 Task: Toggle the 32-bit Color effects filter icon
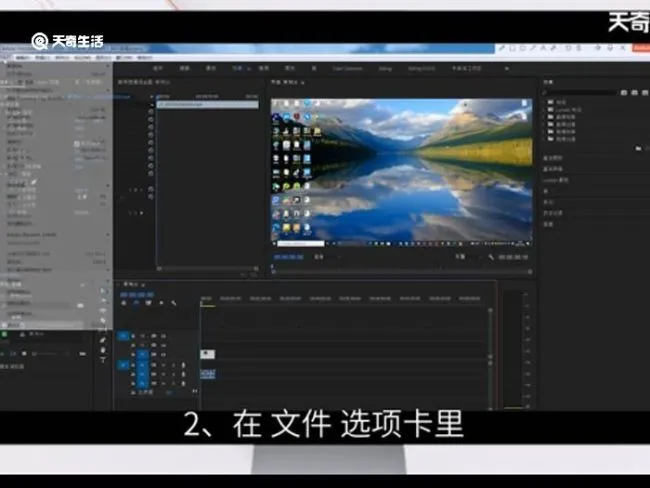click(634, 92)
